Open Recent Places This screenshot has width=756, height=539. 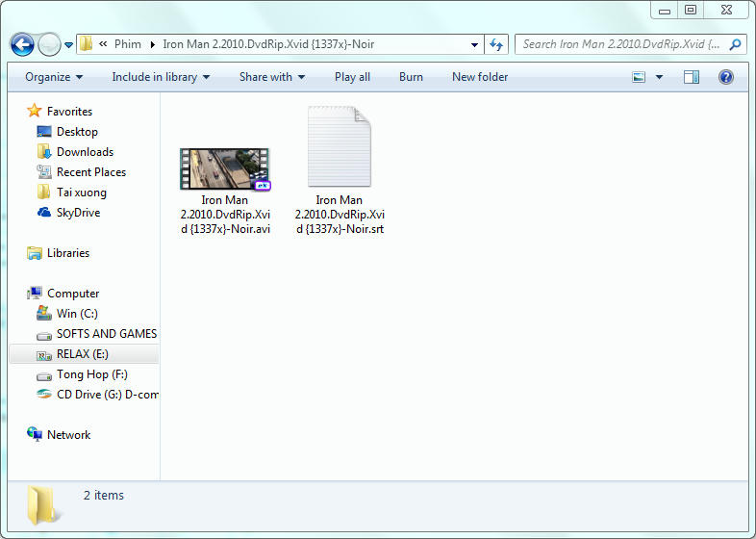91,172
